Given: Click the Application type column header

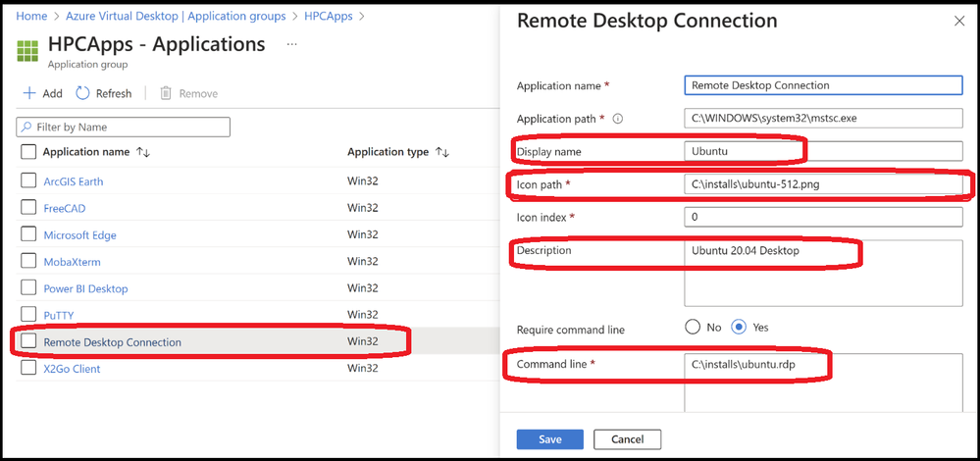Looking at the screenshot, I should pos(388,152).
